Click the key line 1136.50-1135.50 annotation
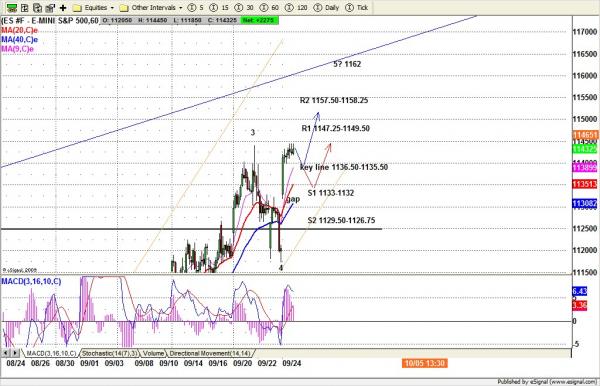 tap(344, 167)
